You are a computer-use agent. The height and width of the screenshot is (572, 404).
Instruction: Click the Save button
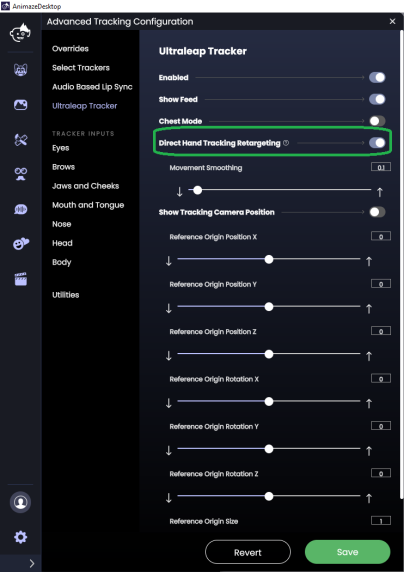pos(347,552)
